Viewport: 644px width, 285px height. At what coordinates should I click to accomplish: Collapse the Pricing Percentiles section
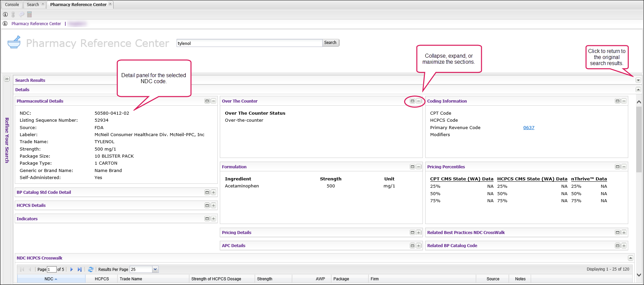pos(624,167)
